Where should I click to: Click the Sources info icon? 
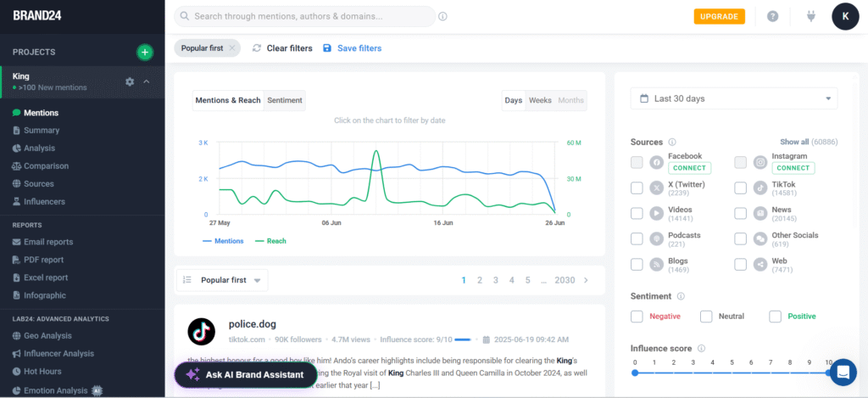[672, 142]
